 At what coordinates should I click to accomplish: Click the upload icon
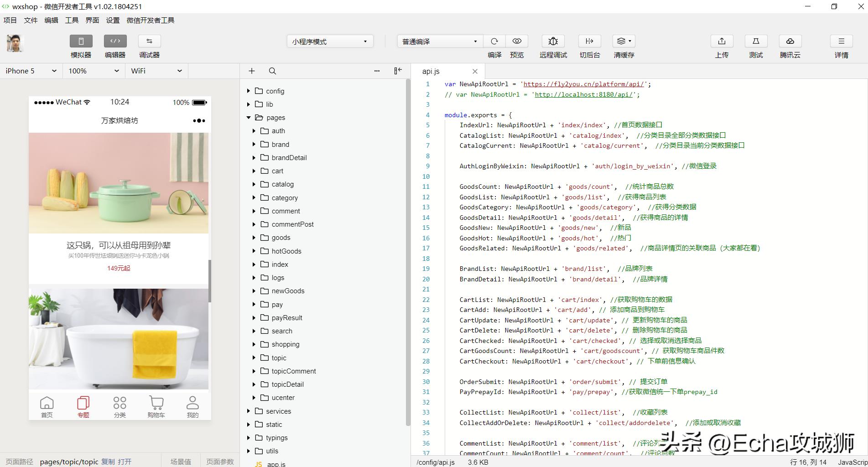[x=722, y=42]
